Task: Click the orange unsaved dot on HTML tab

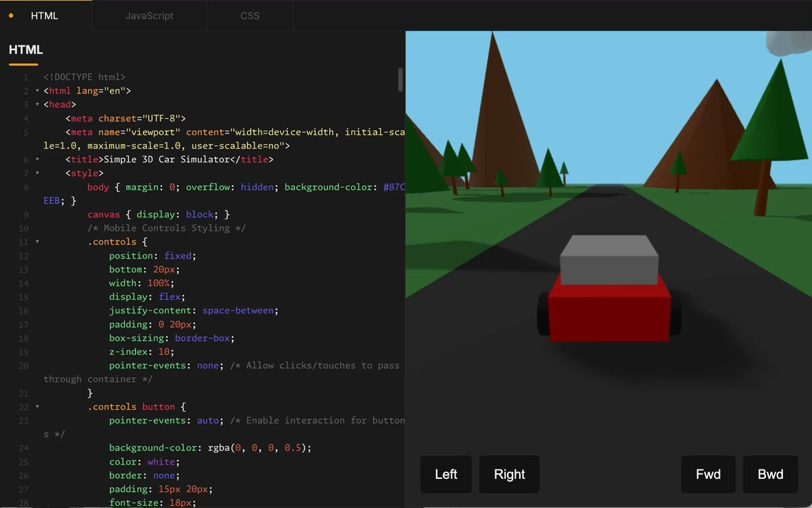Action: 11,16
